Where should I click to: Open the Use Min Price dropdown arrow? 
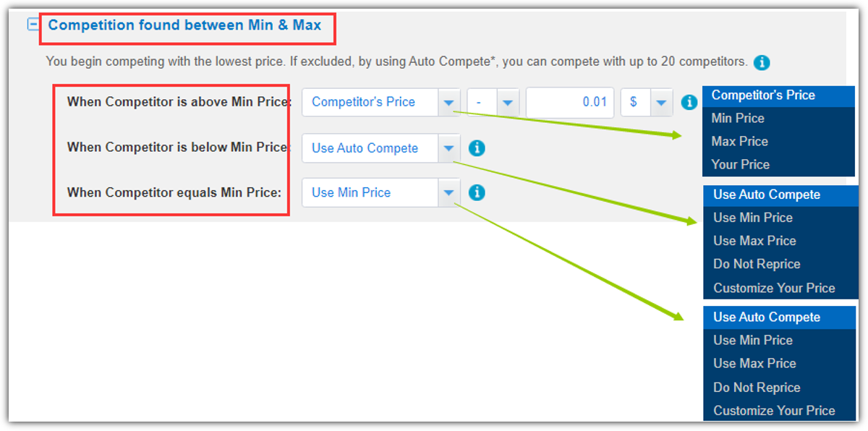(448, 193)
